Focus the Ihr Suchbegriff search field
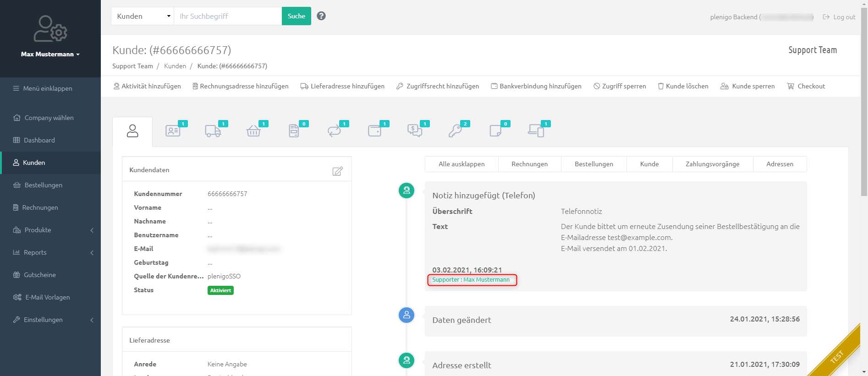 pos(228,16)
